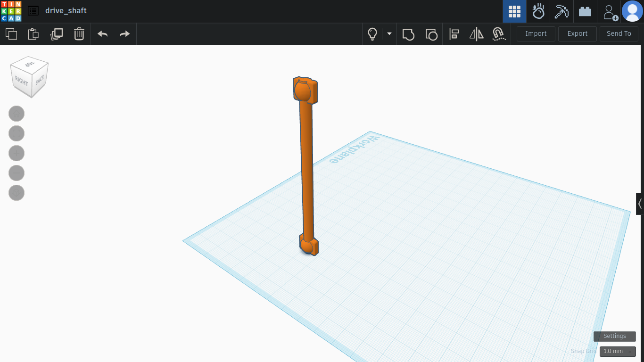Select the Align tool
Screen dimensions: 644x362
454,34
